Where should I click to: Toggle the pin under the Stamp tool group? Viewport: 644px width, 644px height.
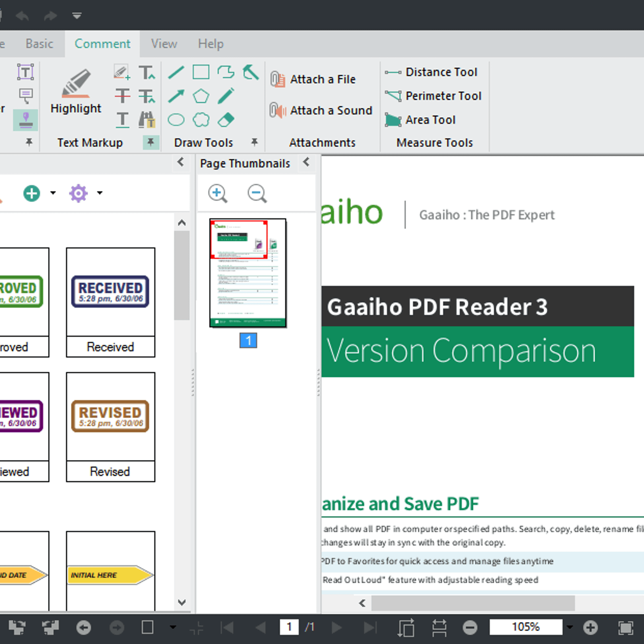29,142
